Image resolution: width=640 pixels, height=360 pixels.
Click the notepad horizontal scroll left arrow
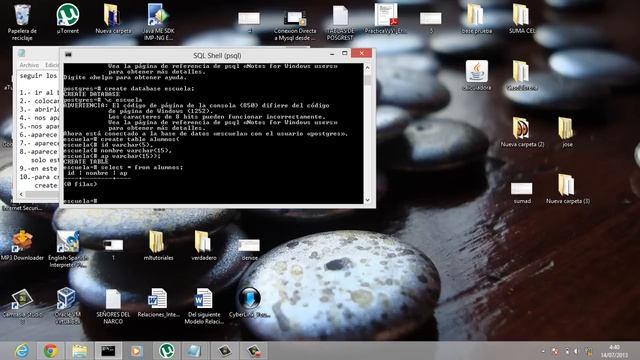point(21,195)
